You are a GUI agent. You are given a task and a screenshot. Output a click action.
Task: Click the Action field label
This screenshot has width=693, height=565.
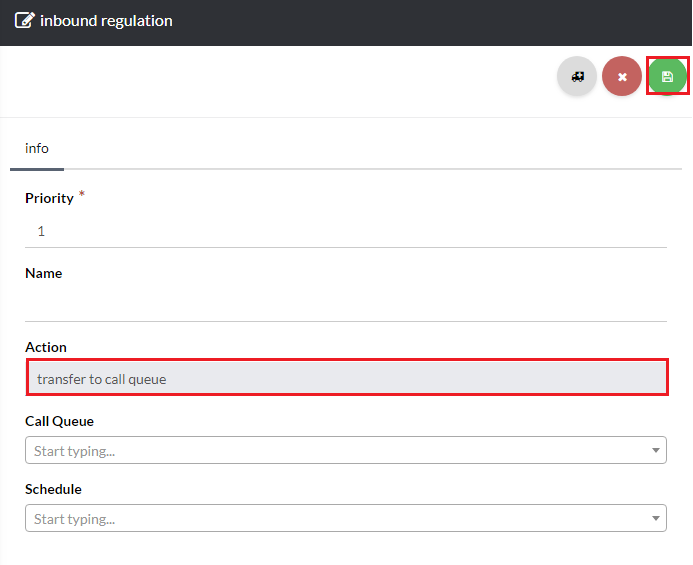(x=46, y=347)
